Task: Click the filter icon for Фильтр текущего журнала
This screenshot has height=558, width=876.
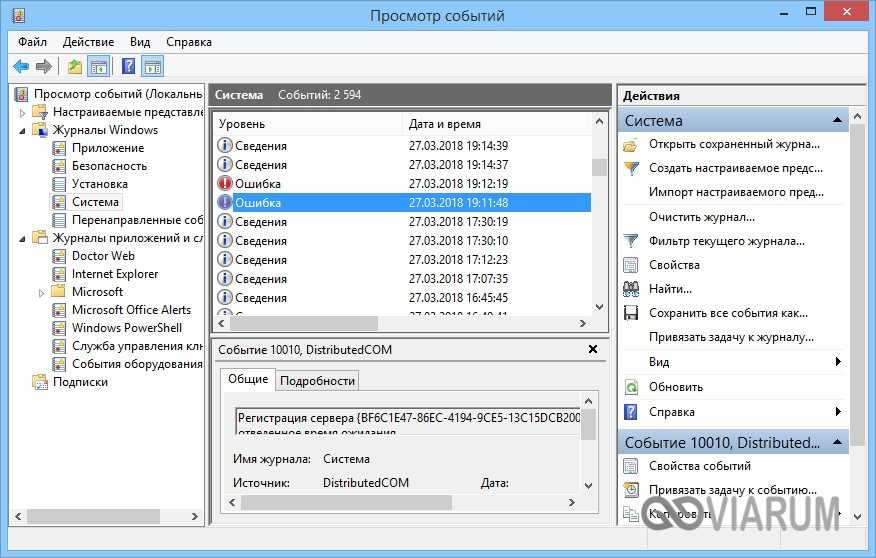Action: [x=631, y=241]
